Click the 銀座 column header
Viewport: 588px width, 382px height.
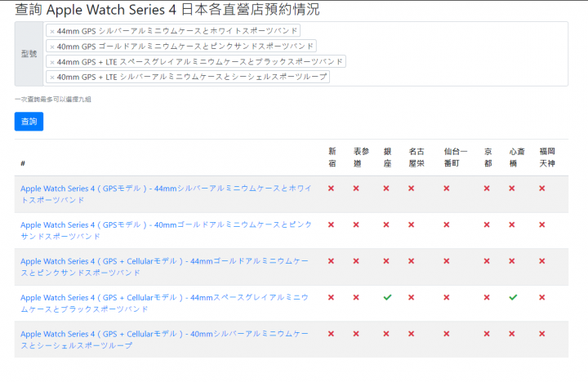388,158
